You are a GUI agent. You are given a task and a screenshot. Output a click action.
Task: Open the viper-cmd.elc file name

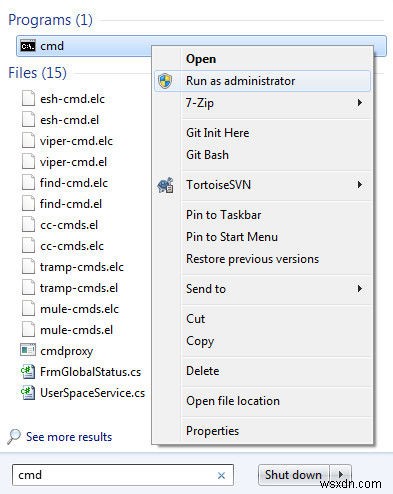76,141
